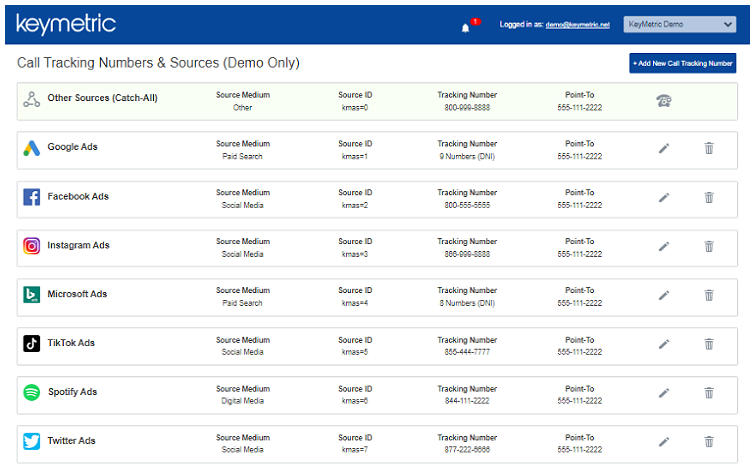Click the Microsoft Bing logo icon
Viewport: 755px width, 473px height.
coord(32,295)
